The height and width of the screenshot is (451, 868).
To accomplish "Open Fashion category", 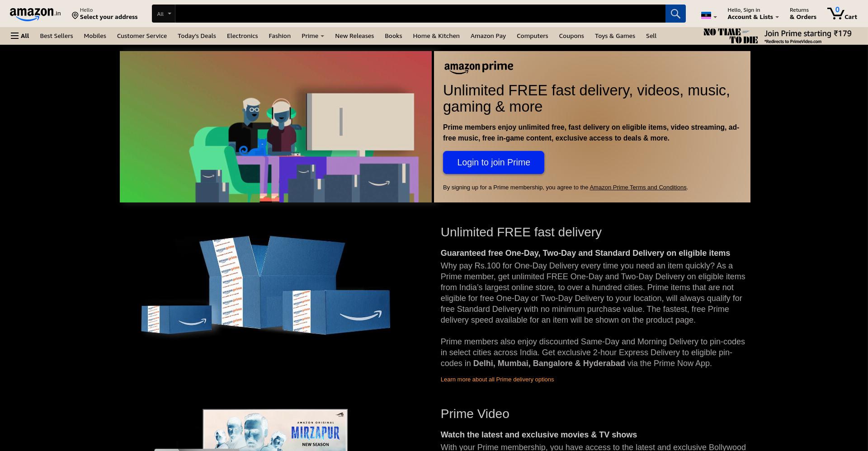I will click(279, 36).
